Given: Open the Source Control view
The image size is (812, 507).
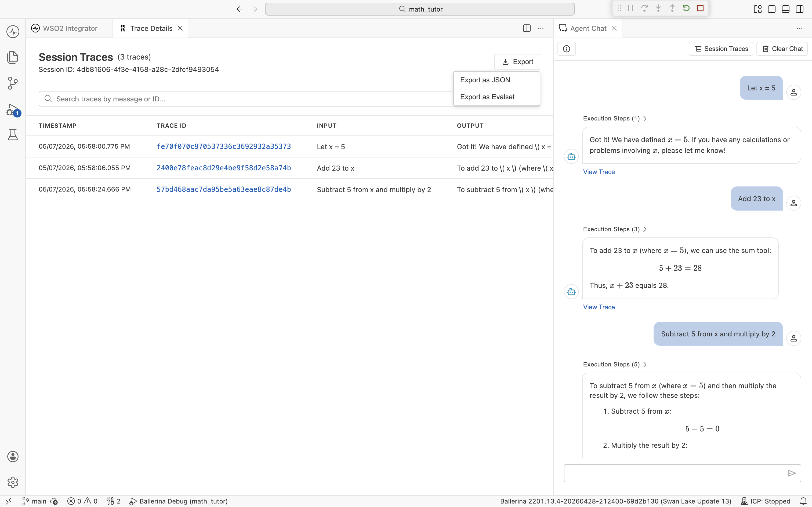Looking at the screenshot, I should [x=13, y=83].
